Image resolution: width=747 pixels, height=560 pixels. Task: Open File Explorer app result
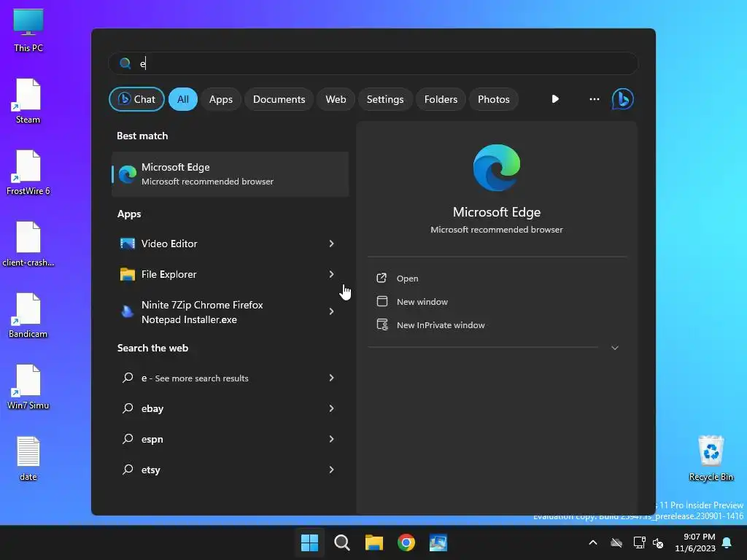click(x=230, y=274)
